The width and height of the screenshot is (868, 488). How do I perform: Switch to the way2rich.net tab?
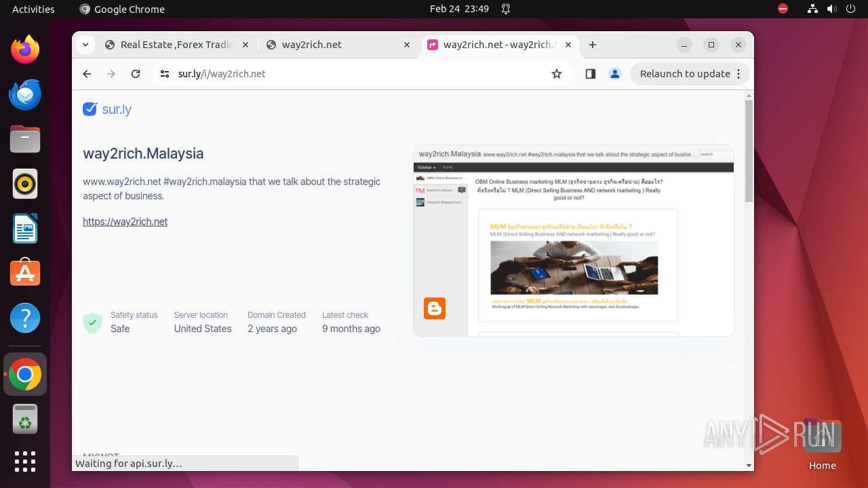point(338,45)
